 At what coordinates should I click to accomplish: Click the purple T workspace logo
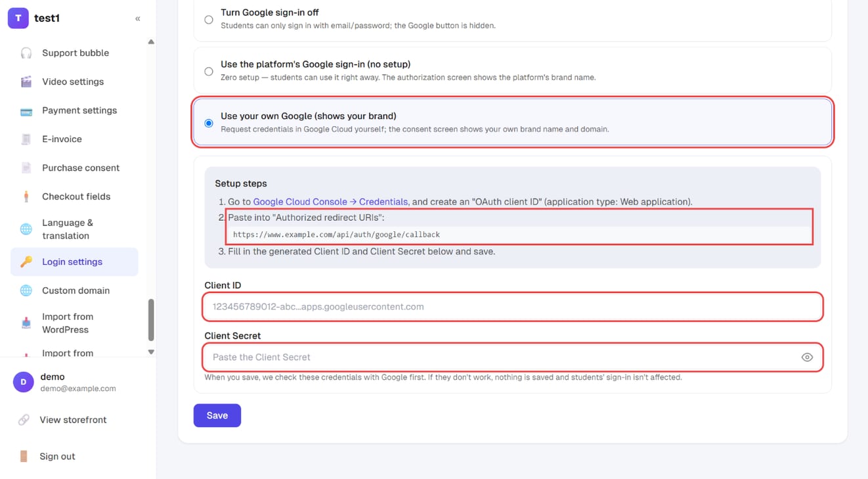tap(18, 18)
